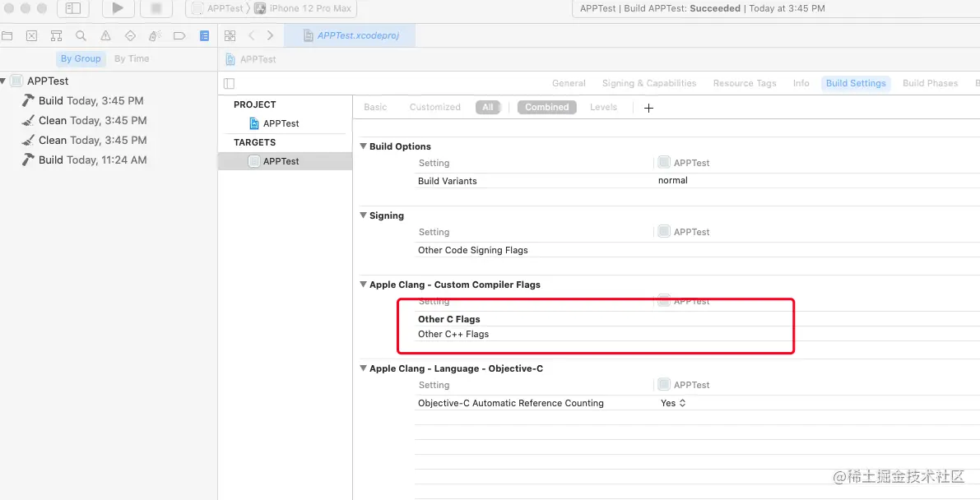Image resolution: width=980 pixels, height=500 pixels.
Task: Select the report navigator icon
Action: pyautogui.click(x=204, y=35)
